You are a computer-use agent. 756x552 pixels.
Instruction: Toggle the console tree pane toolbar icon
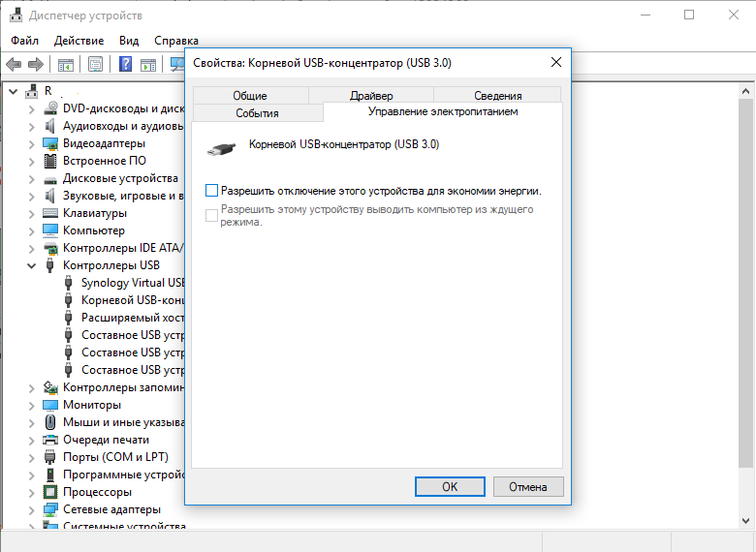66,64
